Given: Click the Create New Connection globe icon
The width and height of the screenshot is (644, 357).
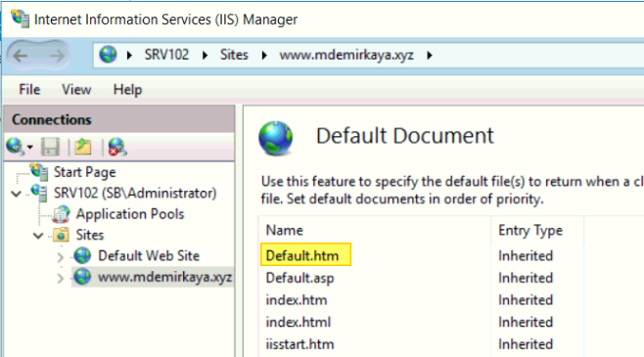Looking at the screenshot, I should [16, 147].
